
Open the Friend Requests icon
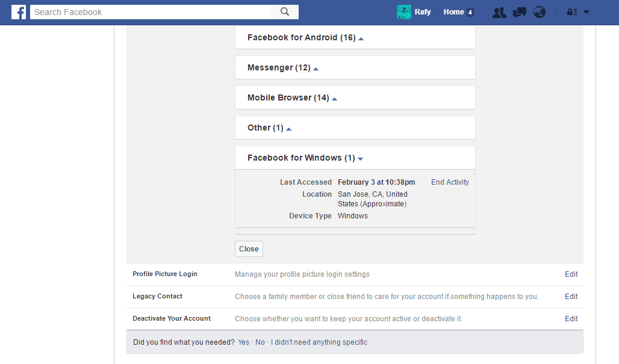pos(499,11)
